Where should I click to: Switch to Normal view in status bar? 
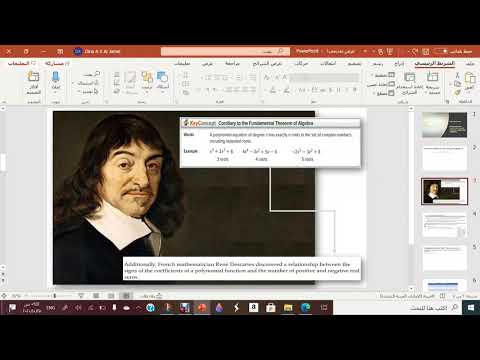pos(126,296)
